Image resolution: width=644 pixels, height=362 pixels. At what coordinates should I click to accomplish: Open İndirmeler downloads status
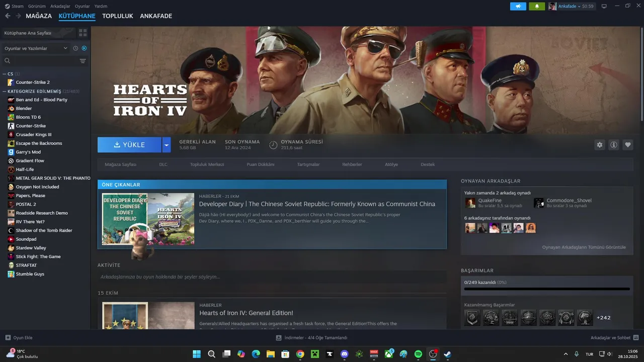312,338
